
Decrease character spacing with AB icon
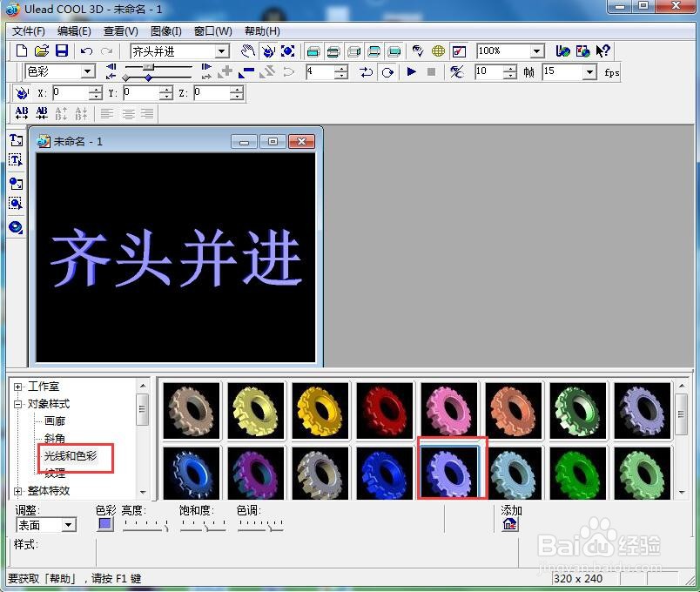42,113
